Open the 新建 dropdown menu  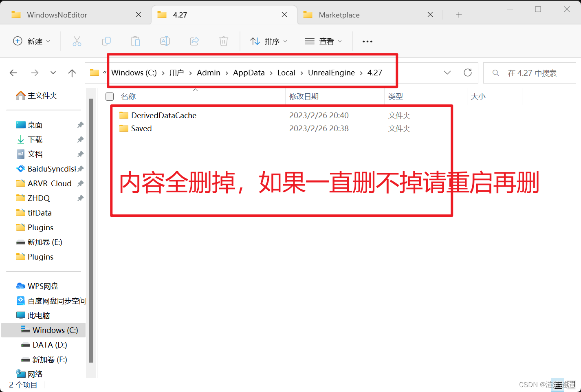pos(32,41)
